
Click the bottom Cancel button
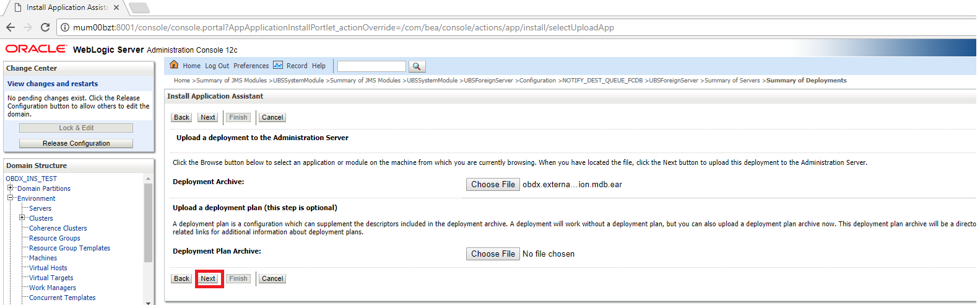[x=272, y=278]
